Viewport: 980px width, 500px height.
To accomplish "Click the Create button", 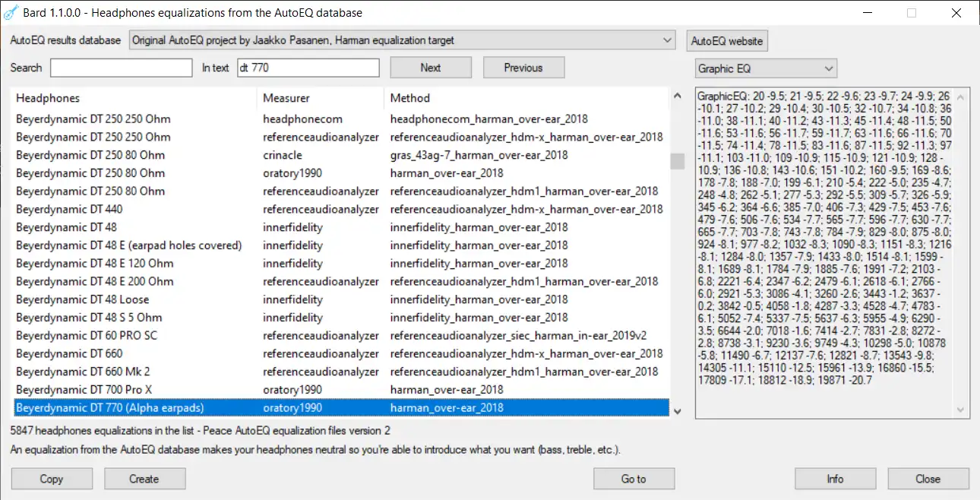I will (x=144, y=479).
